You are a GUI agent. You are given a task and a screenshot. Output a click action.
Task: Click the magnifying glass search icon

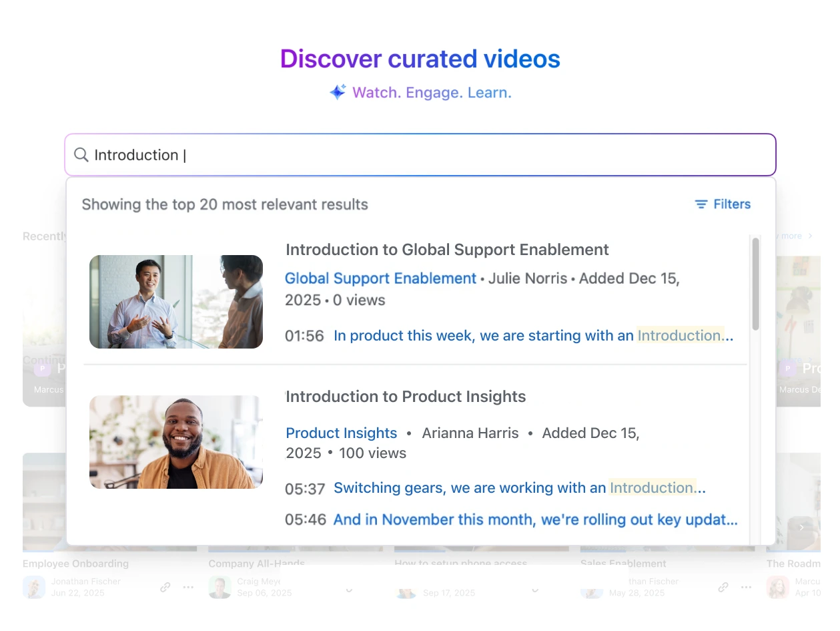[81, 155]
